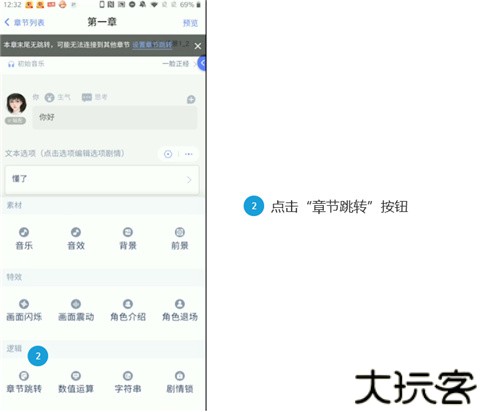Open the three-dot options menu
Viewport: 480px width, 412px height.
[x=189, y=154]
